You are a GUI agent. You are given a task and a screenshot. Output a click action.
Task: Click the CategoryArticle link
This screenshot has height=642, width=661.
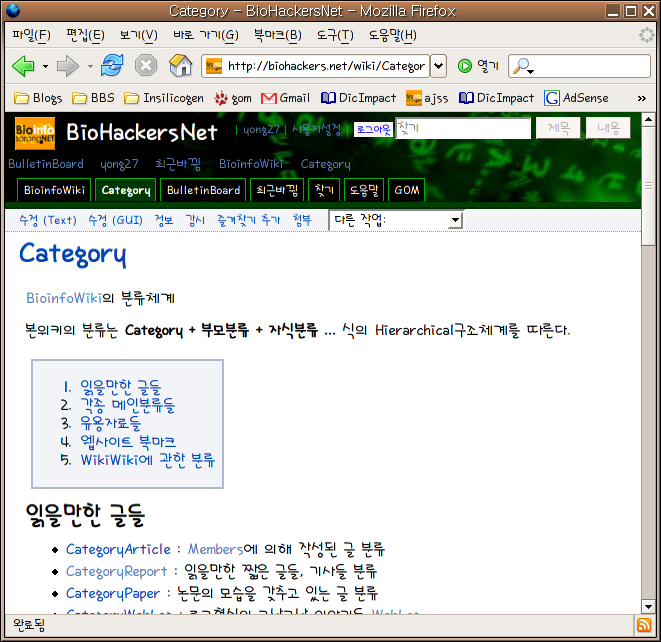pos(116,549)
